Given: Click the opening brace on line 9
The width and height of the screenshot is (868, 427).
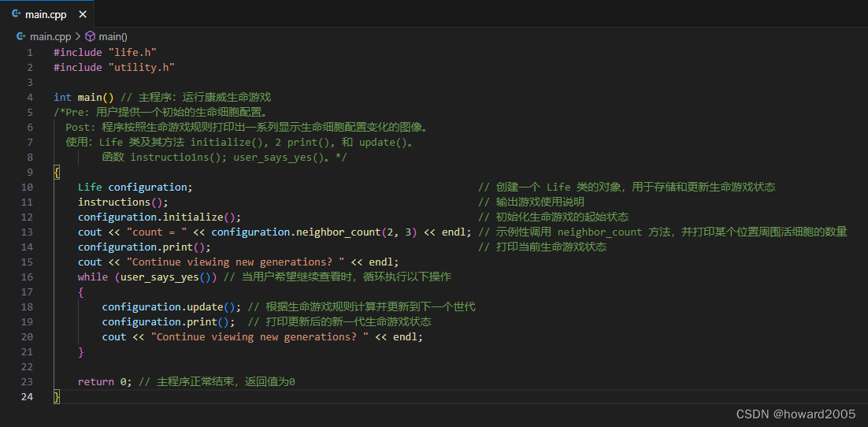Looking at the screenshot, I should (x=57, y=172).
